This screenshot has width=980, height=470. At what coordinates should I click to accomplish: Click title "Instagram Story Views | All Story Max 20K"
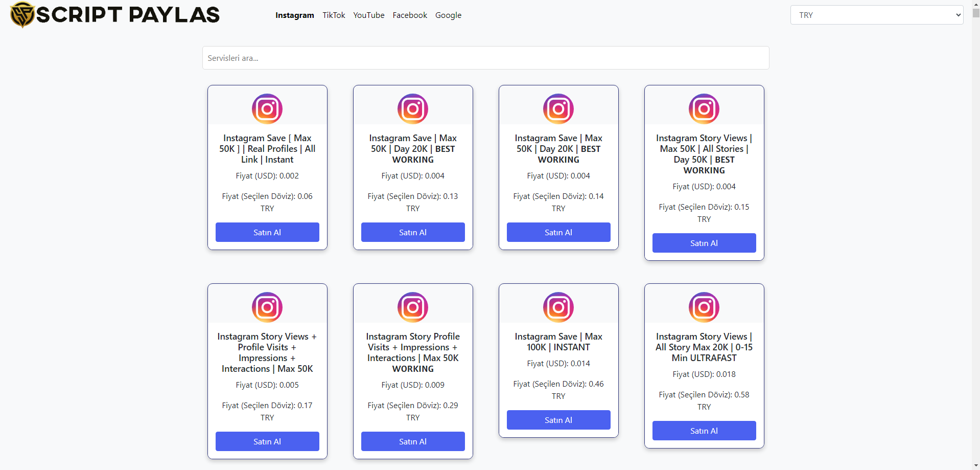click(x=704, y=347)
